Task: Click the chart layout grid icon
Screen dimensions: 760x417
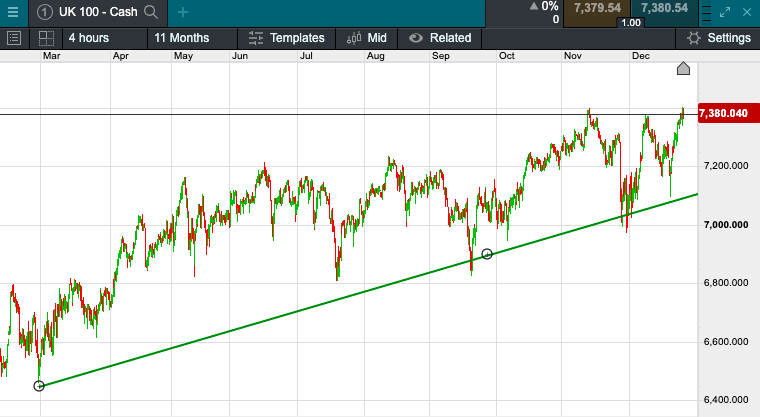Action: tap(46, 38)
